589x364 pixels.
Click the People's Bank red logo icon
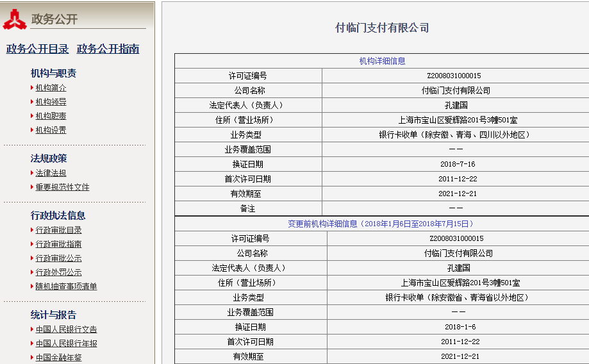click(15, 19)
